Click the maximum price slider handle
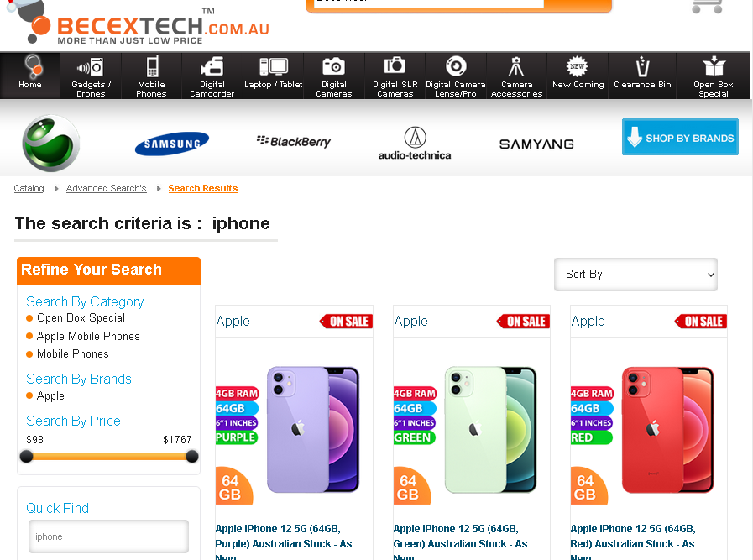Viewport: 753px width, 560px height. (192, 457)
